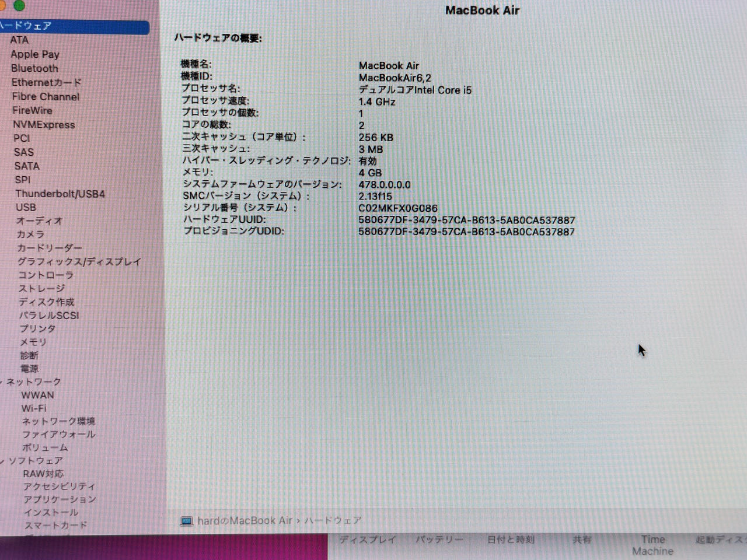The width and height of the screenshot is (747, 560).
Task: Show カードリーダー details
Action: pos(50,248)
